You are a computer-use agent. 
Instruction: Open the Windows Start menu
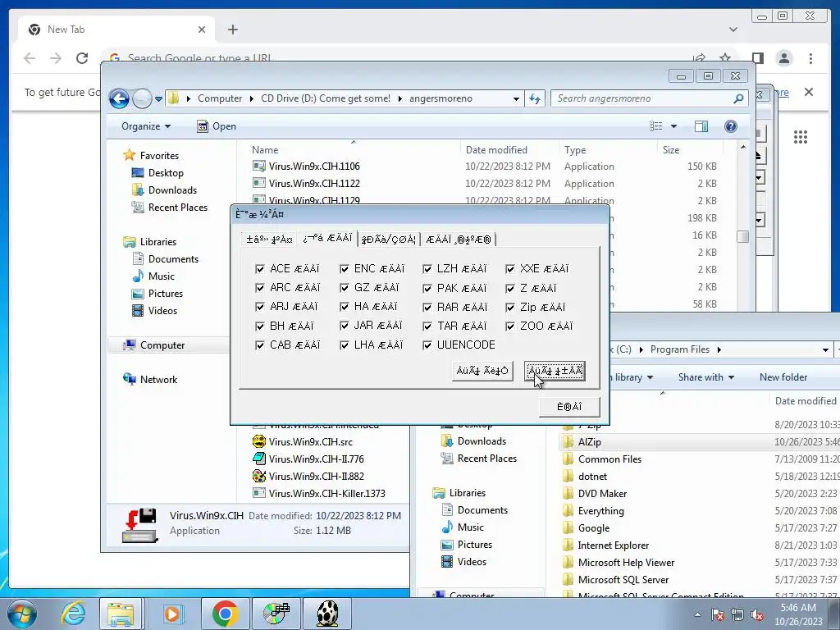(21, 614)
